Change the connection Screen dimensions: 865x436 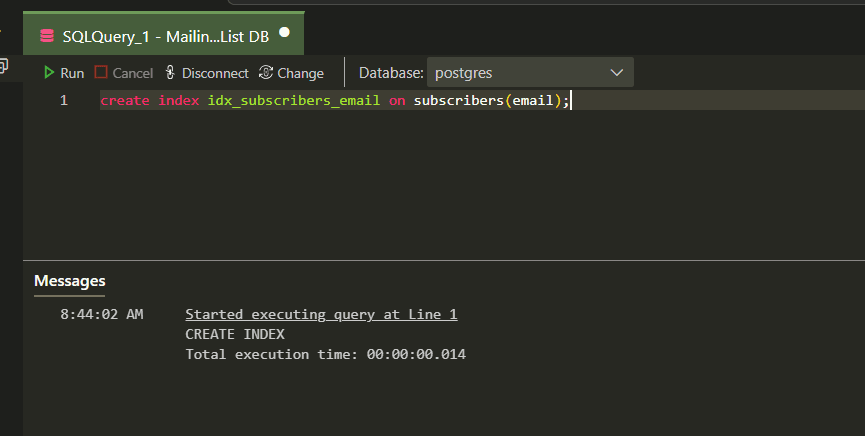291,73
